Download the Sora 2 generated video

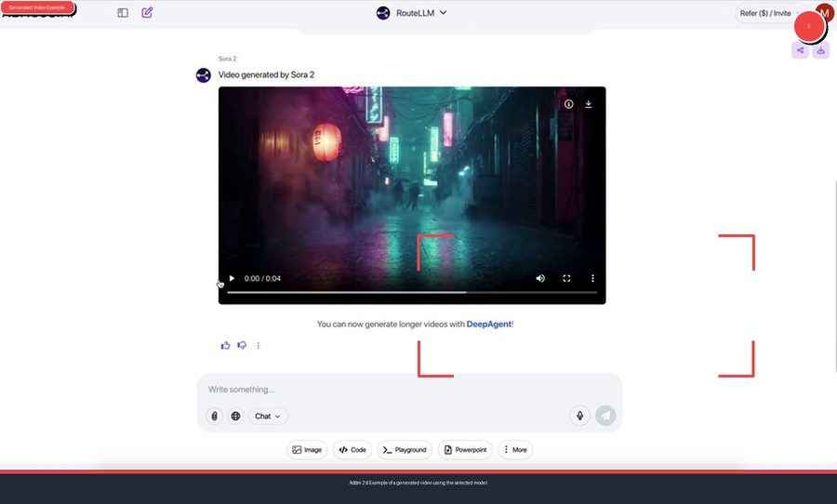coord(589,104)
